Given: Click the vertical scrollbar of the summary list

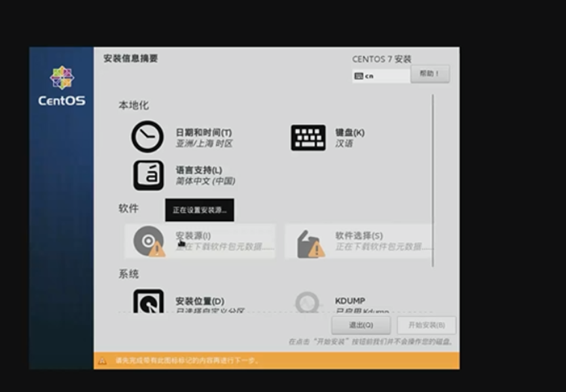Looking at the screenshot, I should pos(433,181).
